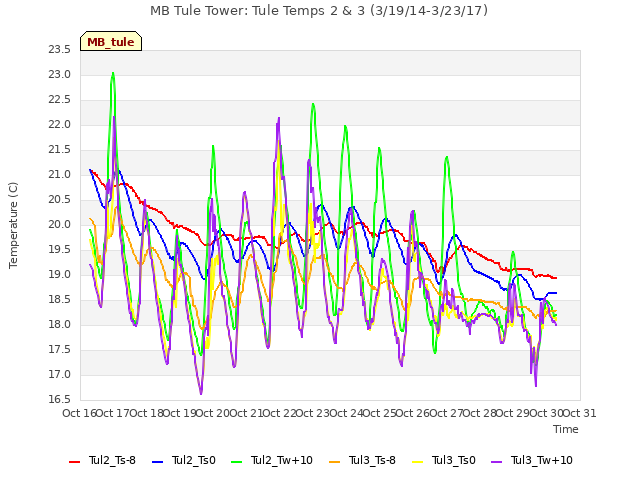Image resolution: width=640 pixels, height=480 pixels.
Task: Click the 20.0 y-axis tick label
Action: click(x=60, y=224)
